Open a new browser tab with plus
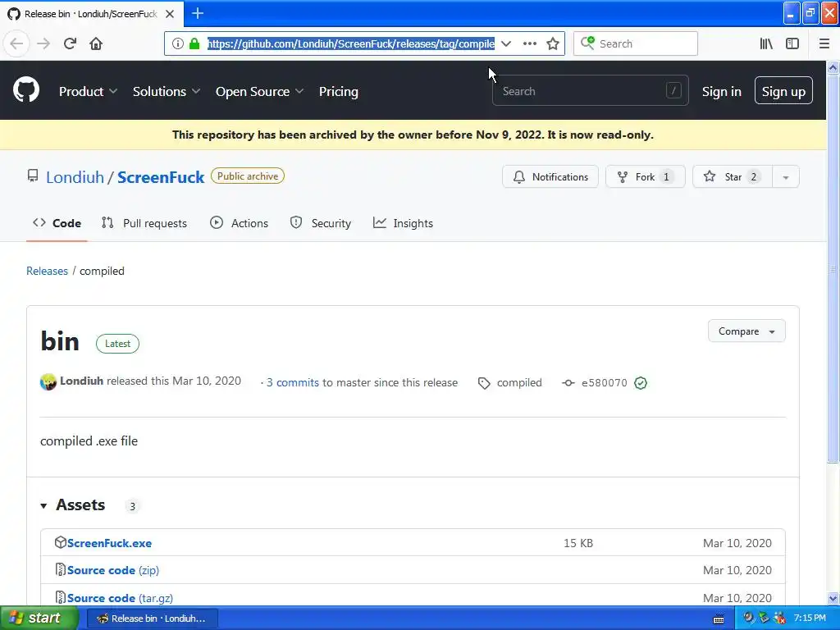The width and height of the screenshot is (840, 630). pyautogui.click(x=198, y=13)
